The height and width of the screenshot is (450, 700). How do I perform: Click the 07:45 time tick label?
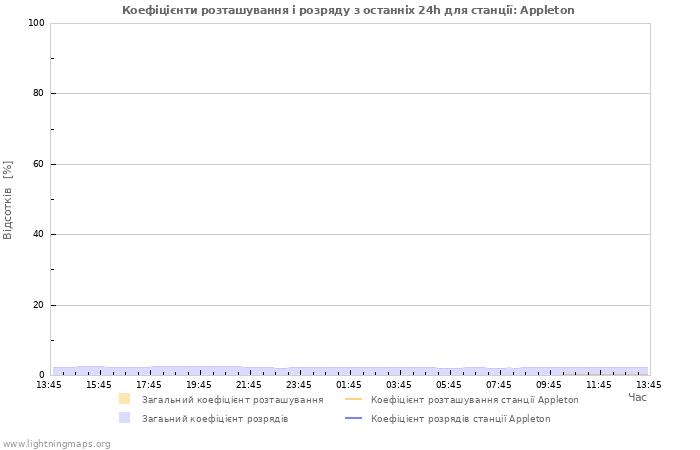499,384
